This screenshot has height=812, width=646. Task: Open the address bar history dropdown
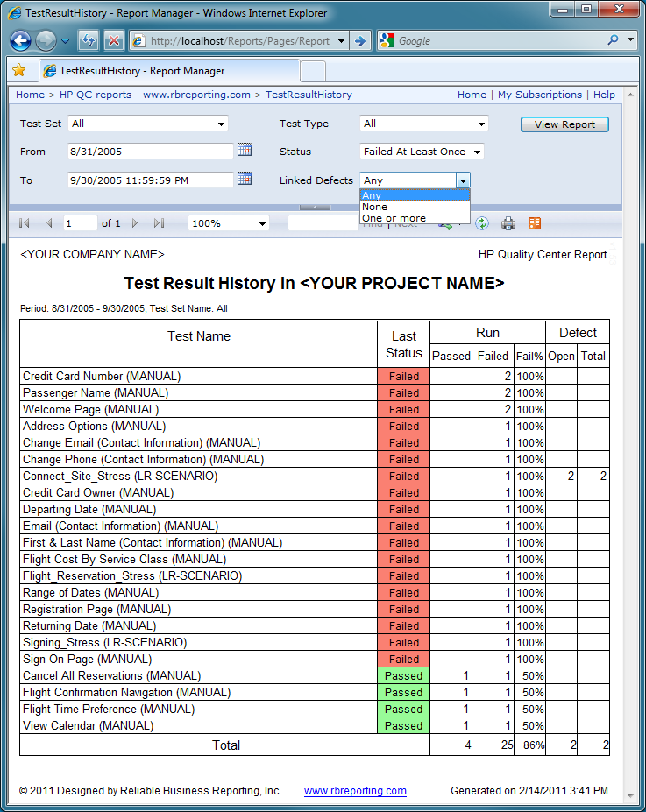[341, 41]
